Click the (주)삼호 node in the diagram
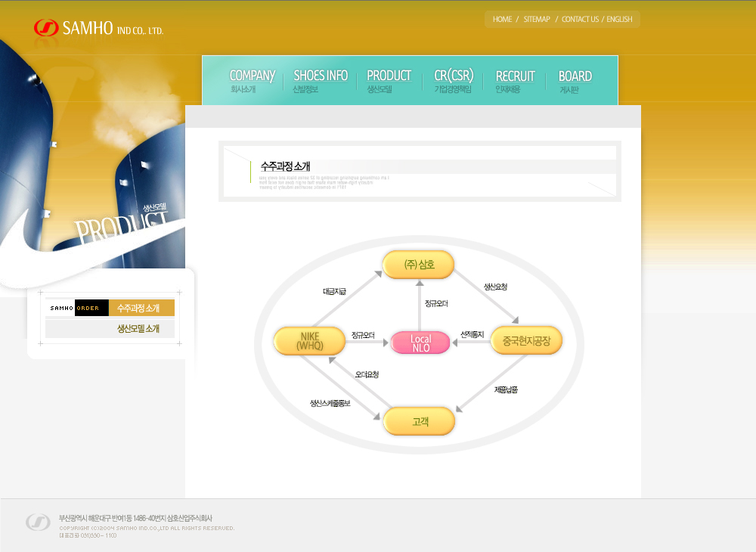Image resolution: width=756 pixels, height=552 pixels. click(x=419, y=265)
